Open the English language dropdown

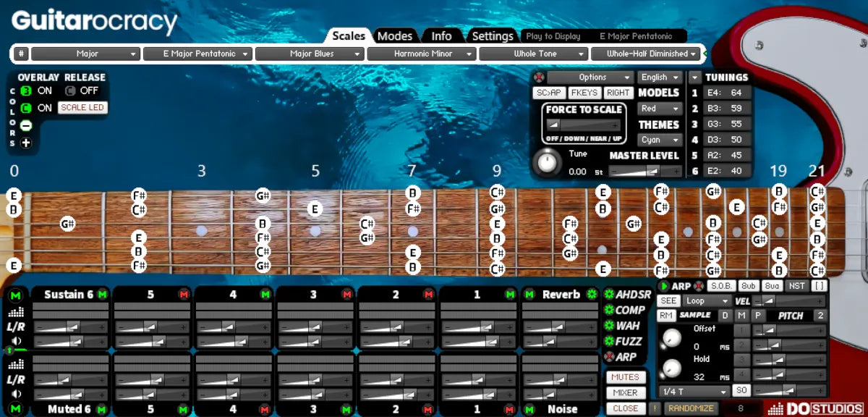coord(660,77)
